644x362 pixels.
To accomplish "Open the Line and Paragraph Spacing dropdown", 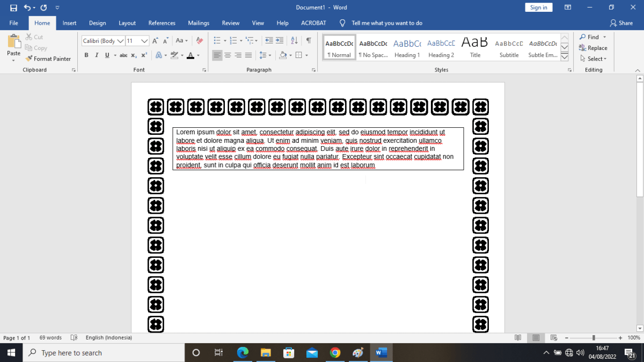I will [264, 55].
